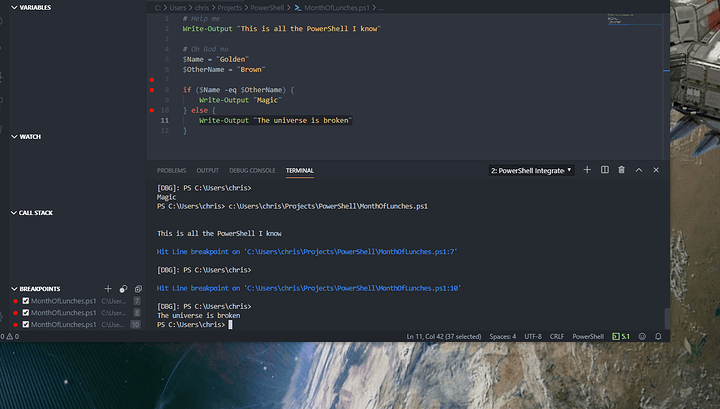This screenshot has height=409, width=720.
Task: Click PowerShell file icon in breadcrumb
Action: click(x=298, y=8)
